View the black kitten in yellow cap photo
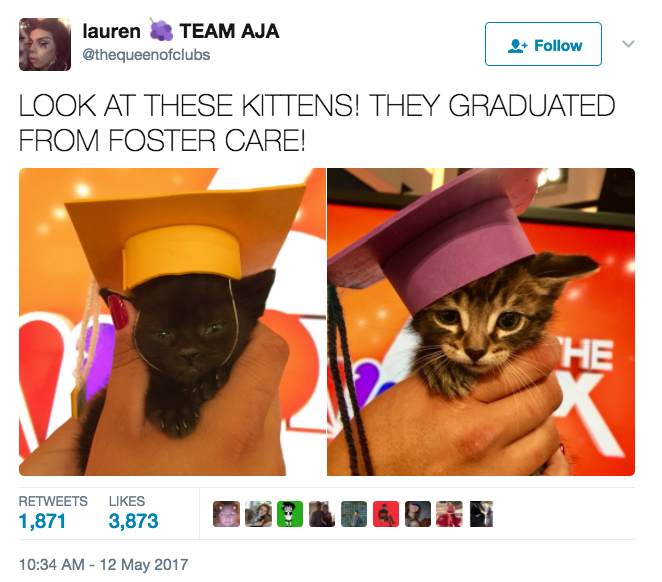The width and height of the screenshot is (662, 582). tap(172, 322)
